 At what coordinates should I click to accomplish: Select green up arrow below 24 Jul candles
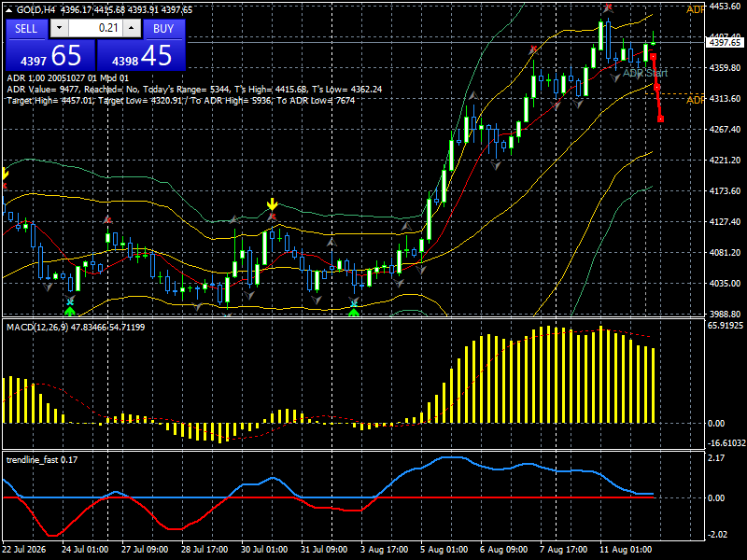pos(70,312)
